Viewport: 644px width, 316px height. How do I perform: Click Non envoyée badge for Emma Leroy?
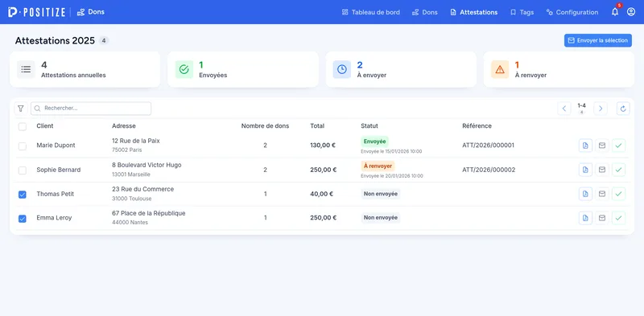[381, 218]
